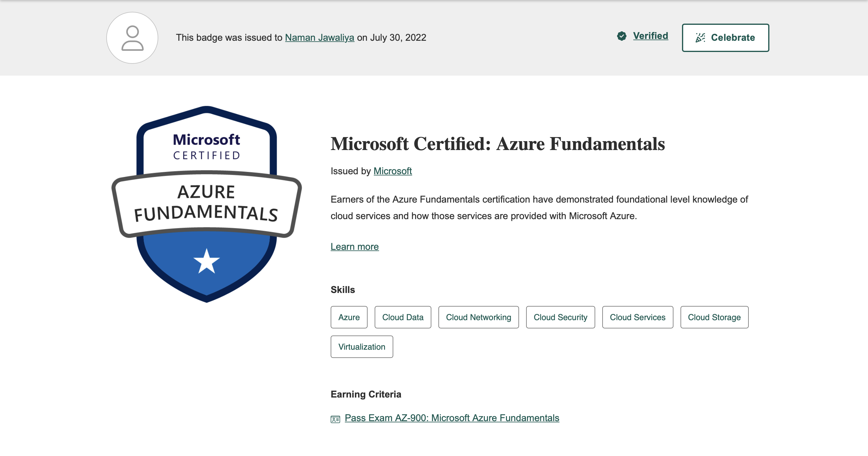Image resolution: width=868 pixels, height=456 pixels.
Task: Click the certification description paragraph
Action: pos(539,208)
